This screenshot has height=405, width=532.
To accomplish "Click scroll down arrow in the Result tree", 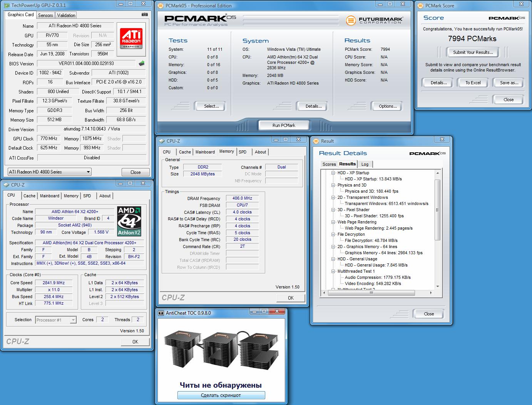I will coord(437,287).
